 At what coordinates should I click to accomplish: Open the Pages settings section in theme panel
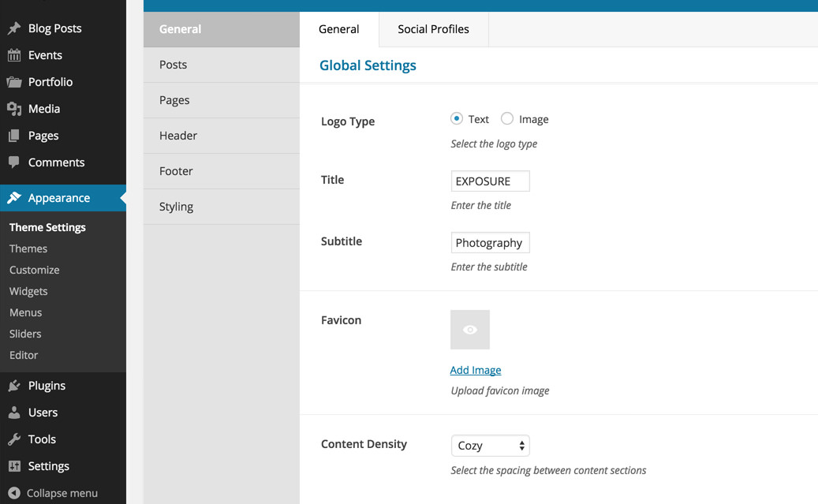(222, 100)
